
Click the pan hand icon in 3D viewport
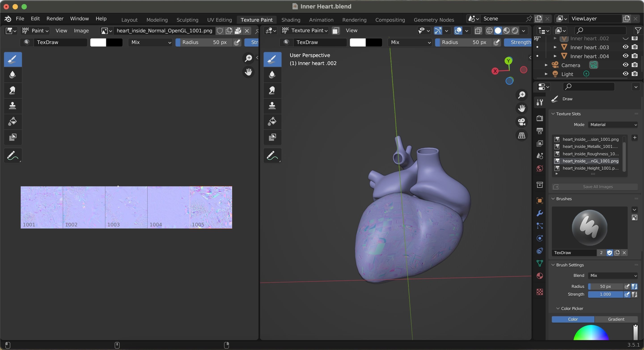521,108
